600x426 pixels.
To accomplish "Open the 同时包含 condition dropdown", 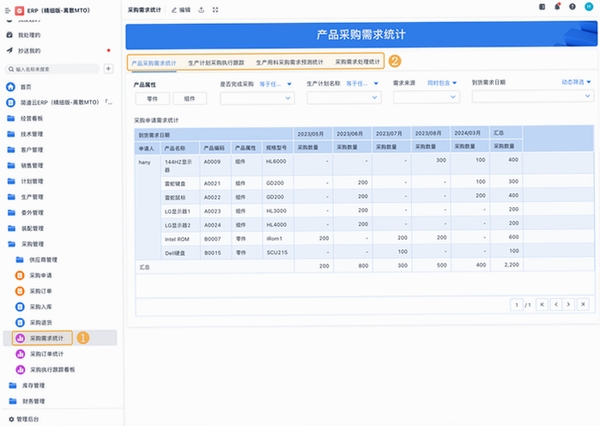I will (x=442, y=83).
